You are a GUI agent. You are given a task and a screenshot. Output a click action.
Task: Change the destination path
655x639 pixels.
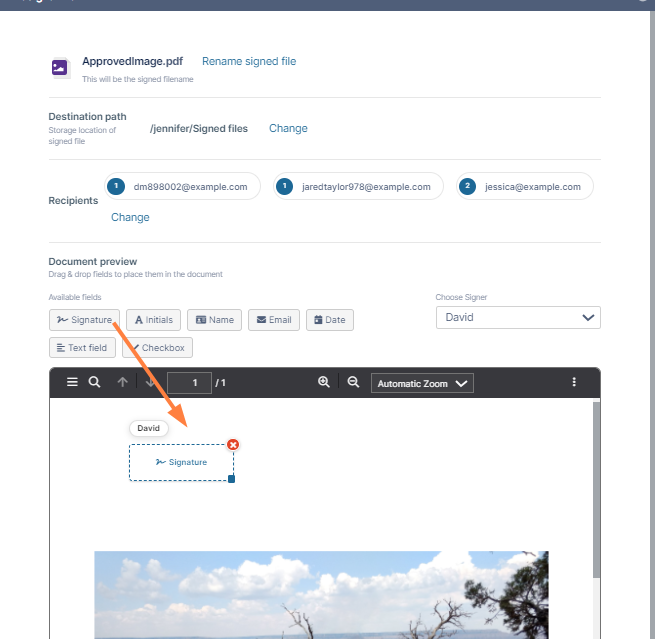(288, 128)
